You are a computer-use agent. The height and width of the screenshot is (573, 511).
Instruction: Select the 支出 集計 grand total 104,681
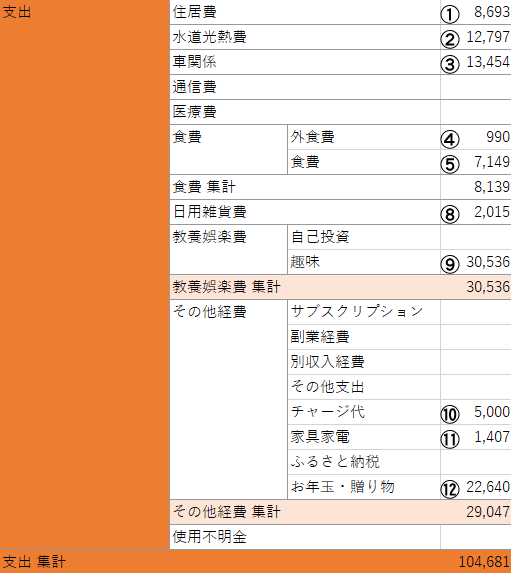point(484,562)
